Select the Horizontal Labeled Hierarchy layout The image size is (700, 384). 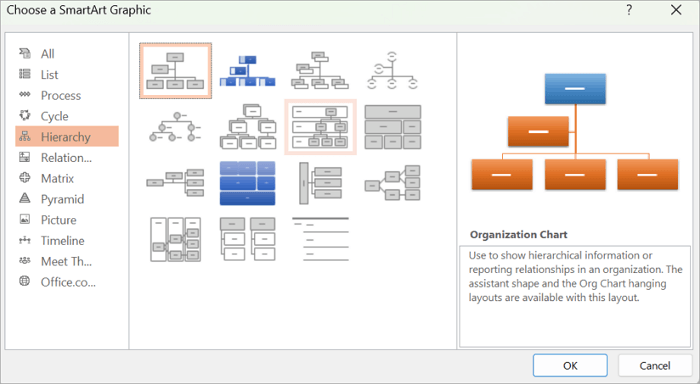pos(175,239)
